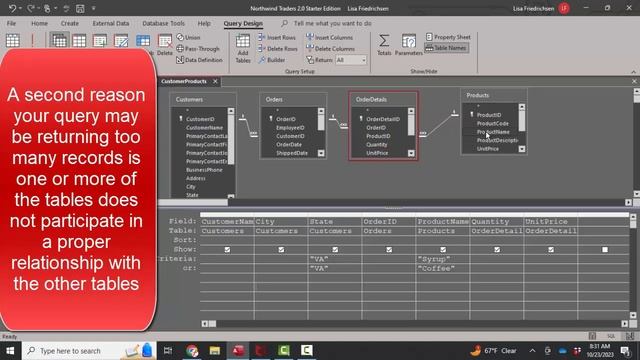Click the "Syrup" criteria cell
Viewport: 640px width, 360px height.
[443, 259]
